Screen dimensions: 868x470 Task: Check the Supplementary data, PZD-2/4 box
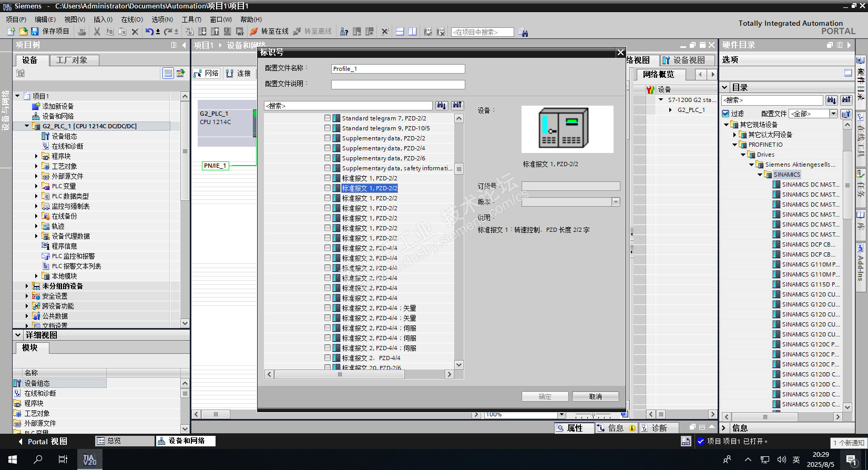pyautogui.click(x=328, y=148)
